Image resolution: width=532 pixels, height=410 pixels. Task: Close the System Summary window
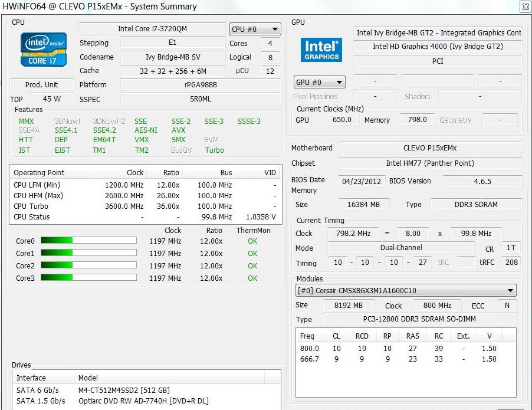click(x=524, y=7)
